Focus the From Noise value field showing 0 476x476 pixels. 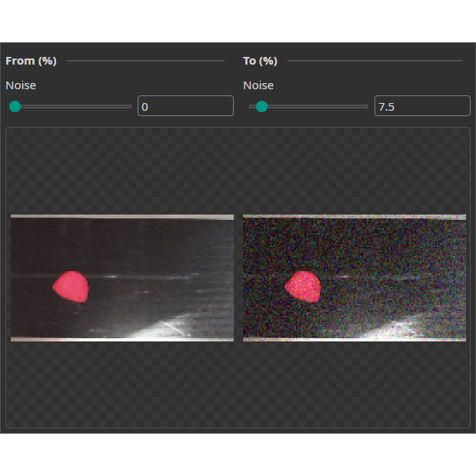(185, 106)
